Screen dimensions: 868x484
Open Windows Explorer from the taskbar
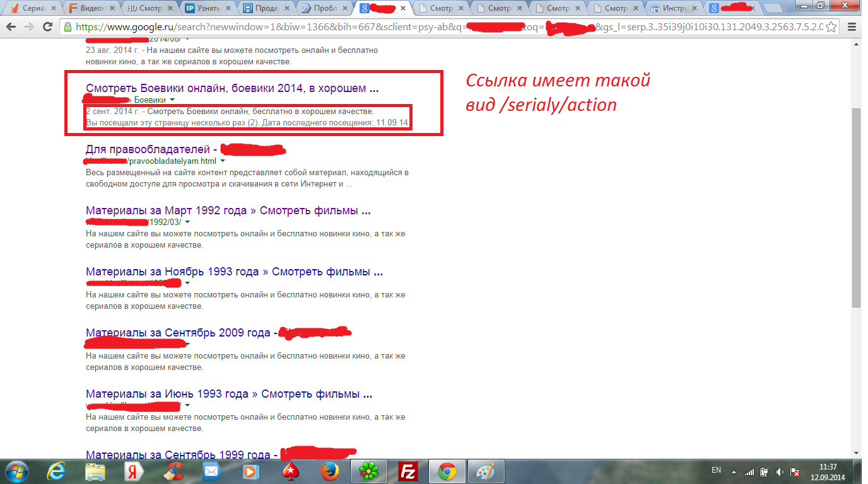[x=95, y=471]
